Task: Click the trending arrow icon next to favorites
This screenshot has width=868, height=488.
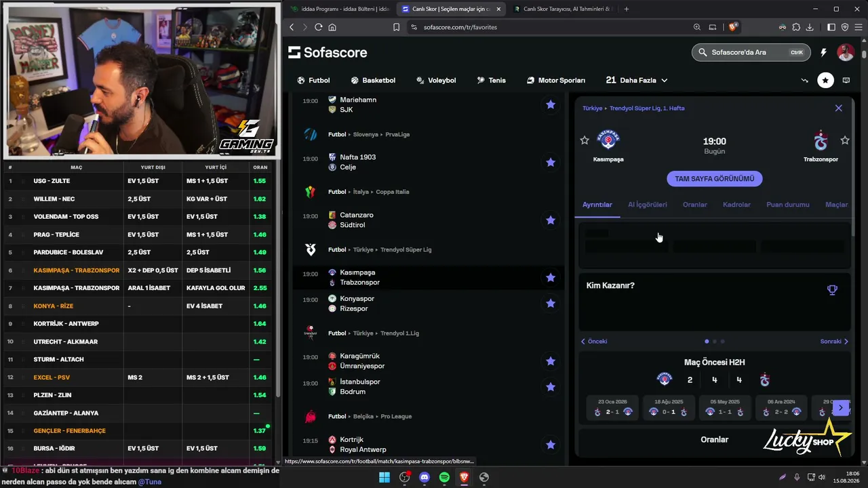Action: coord(805,80)
